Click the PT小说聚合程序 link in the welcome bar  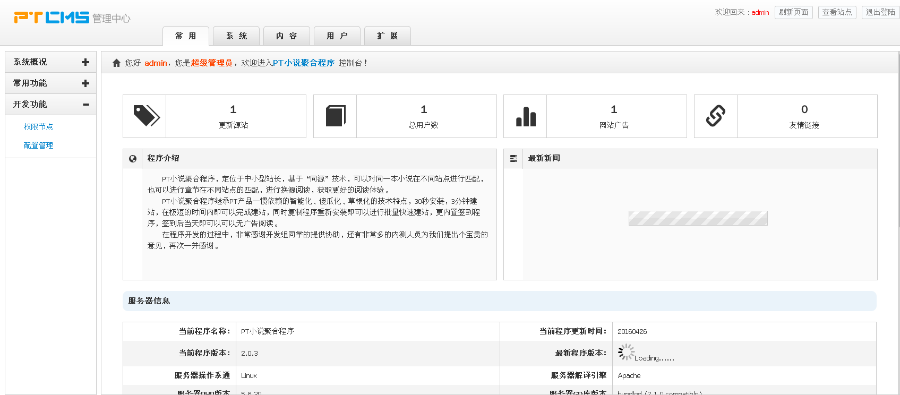click(304, 63)
